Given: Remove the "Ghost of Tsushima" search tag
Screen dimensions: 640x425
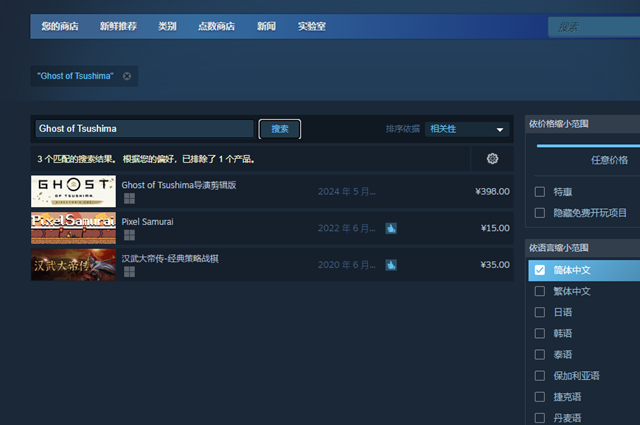Looking at the screenshot, I should [127, 76].
